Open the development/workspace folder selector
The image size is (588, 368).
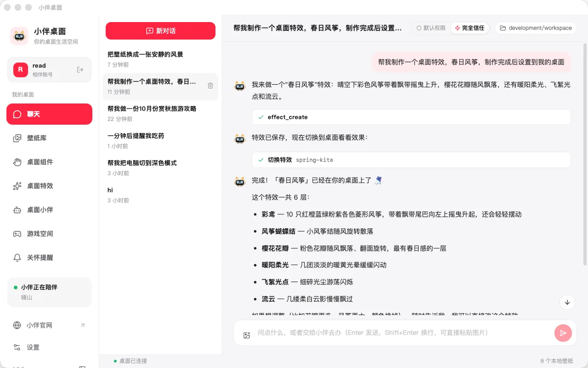(x=536, y=28)
